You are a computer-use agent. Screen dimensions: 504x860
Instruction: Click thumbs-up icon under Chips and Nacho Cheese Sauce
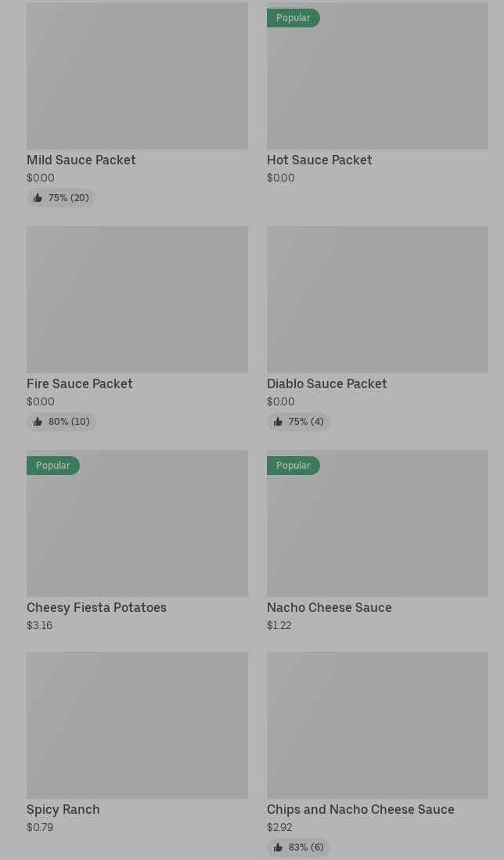(x=278, y=847)
